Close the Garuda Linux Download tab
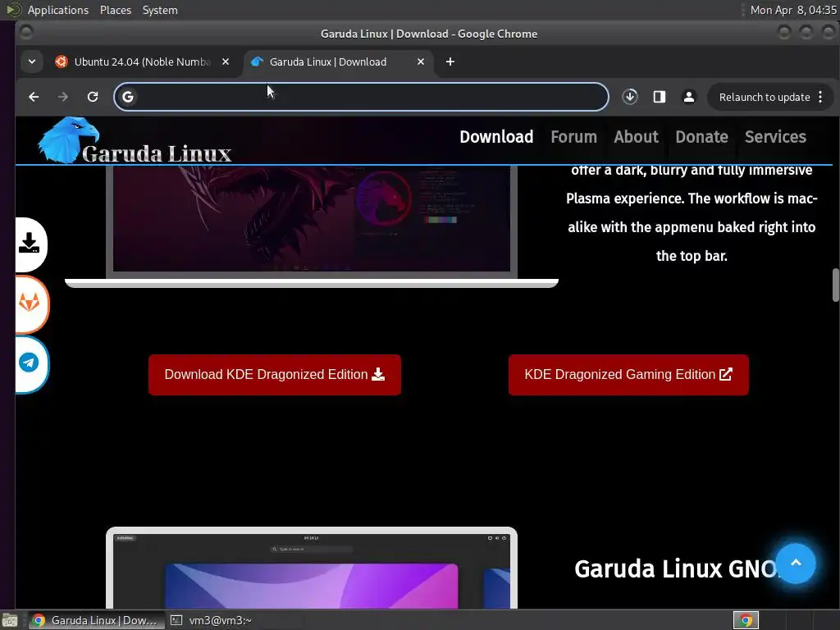840x630 pixels. tap(421, 62)
